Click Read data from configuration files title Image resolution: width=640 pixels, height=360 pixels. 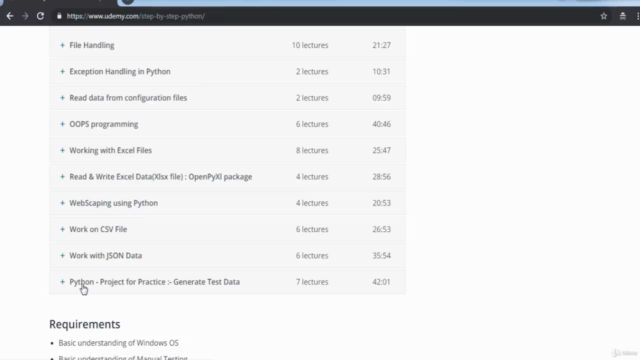pyautogui.click(x=128, y=98)
